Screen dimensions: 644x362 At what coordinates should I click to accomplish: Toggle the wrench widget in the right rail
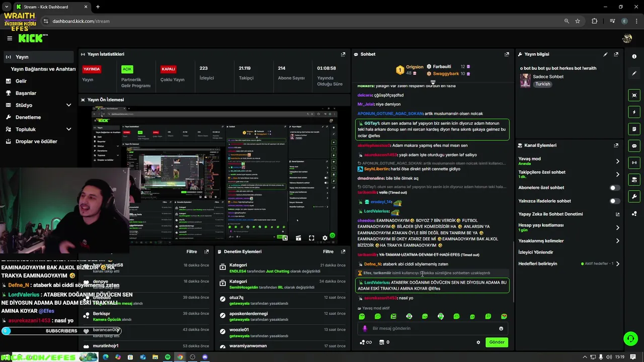click(634, 197)
